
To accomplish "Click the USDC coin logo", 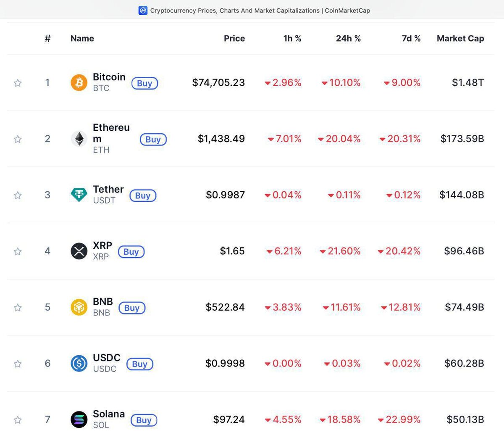I will pyautogui.click(x=79, y=364).
